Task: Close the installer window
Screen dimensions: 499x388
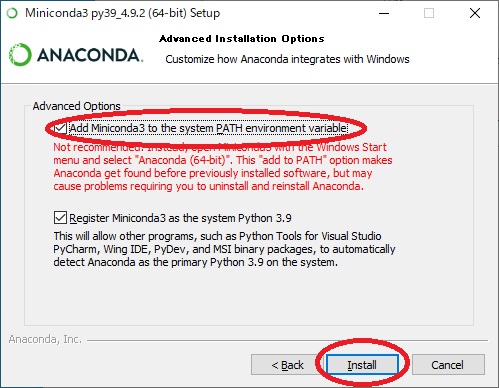Action: (x=475, y=13)
